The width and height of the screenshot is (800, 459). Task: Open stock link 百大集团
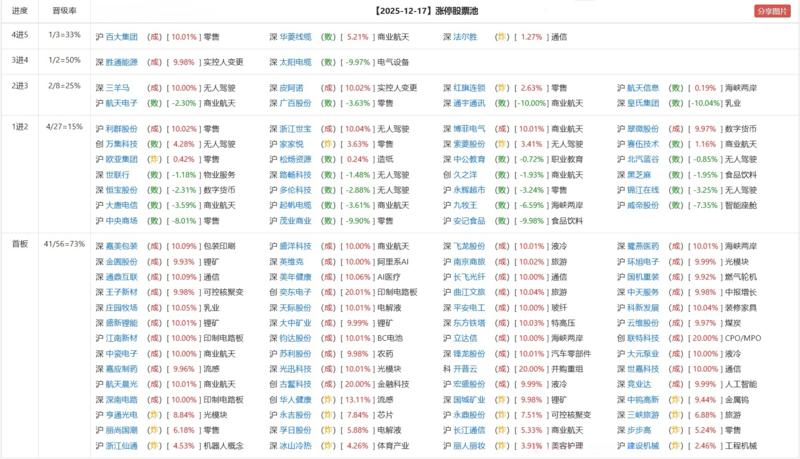click(122, 37)
